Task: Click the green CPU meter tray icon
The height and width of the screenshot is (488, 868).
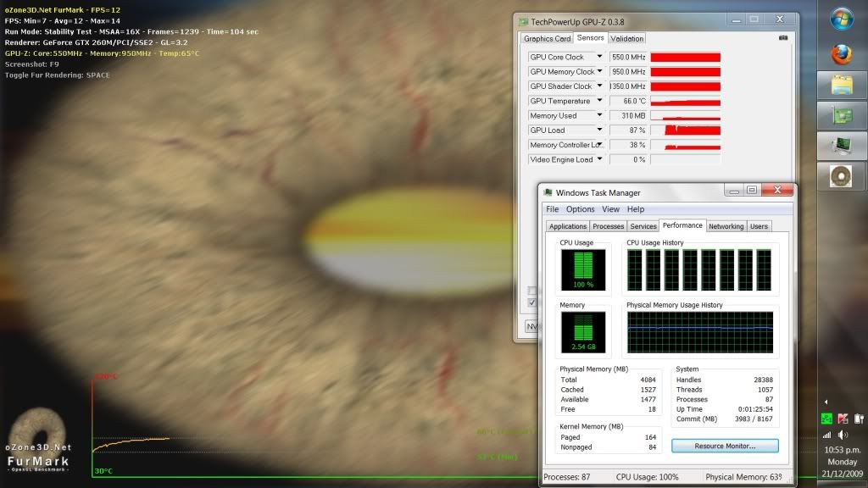Action: coord(826,419)
